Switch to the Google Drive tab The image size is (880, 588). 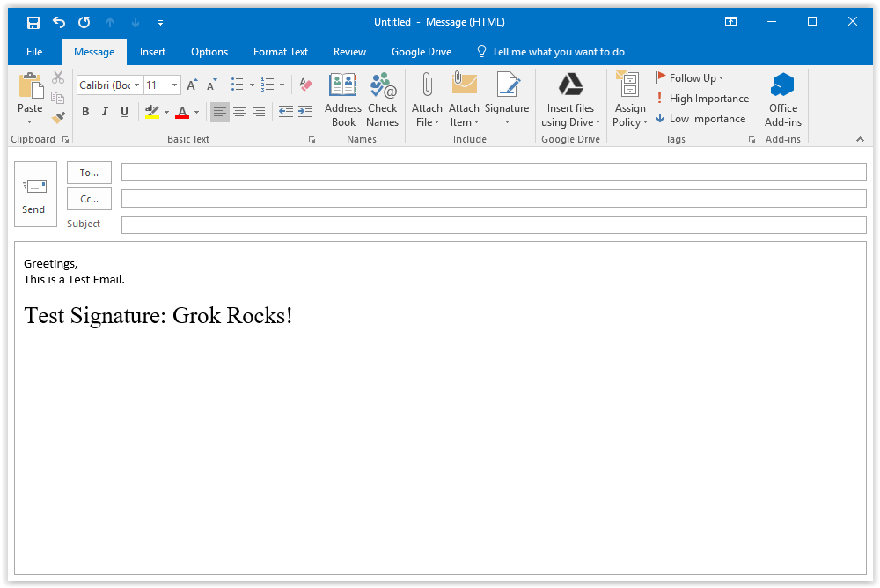pyautogui.click(x=422, y=52)
